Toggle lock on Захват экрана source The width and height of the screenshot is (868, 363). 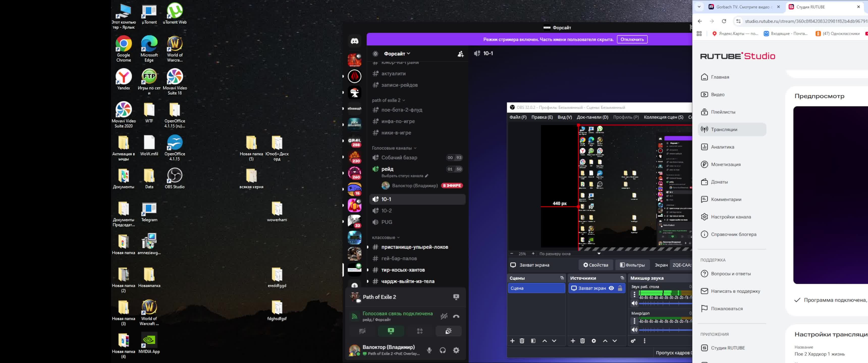point(620,288)
